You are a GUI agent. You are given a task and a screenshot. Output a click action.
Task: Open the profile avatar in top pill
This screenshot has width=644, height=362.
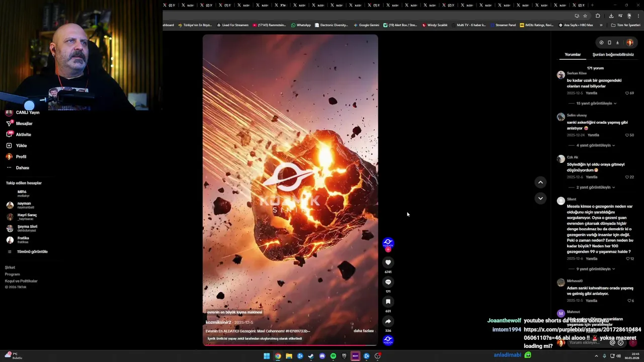(x=629, y=43)
